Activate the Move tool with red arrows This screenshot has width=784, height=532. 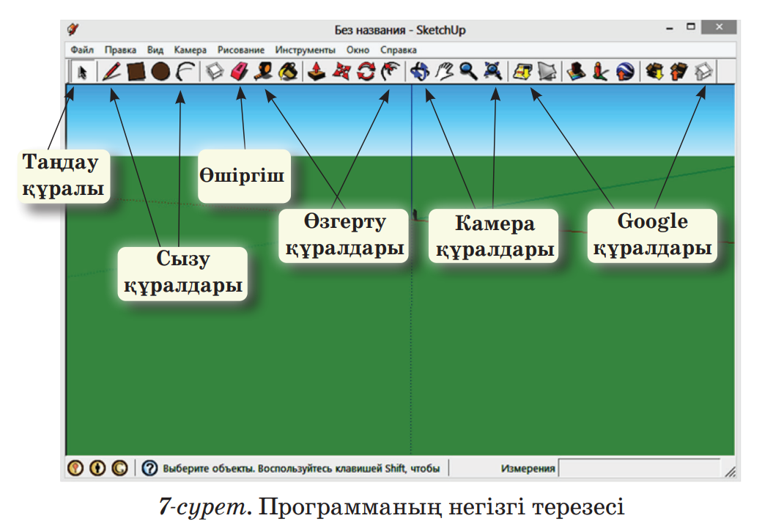coord(341,72)
